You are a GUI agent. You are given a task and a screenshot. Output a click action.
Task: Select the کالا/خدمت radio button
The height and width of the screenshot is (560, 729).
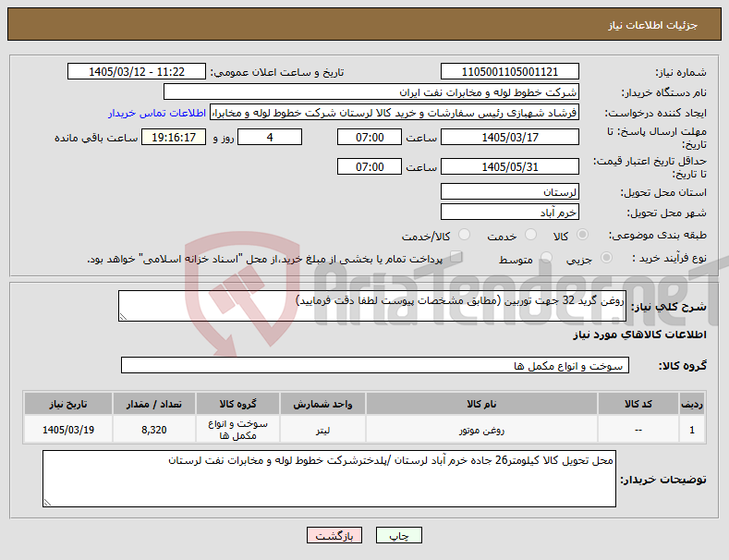464,235
